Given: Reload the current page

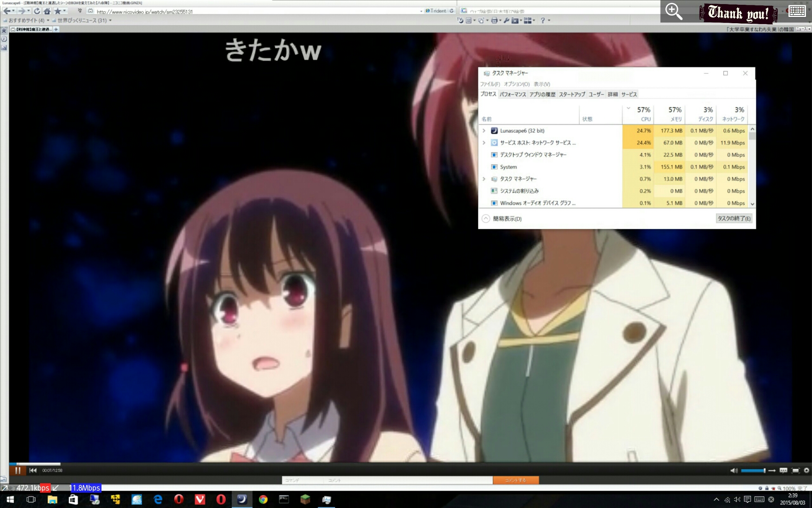Looking at the screenshot, I should click(x=37, y=11).
